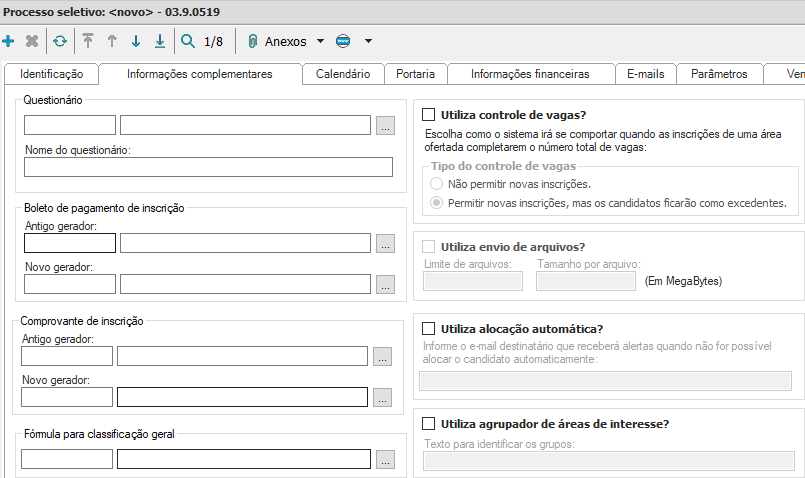The image size is (805, 478).
Task: Click the 'Nome do questionário' text field
Action: (208, 167)
